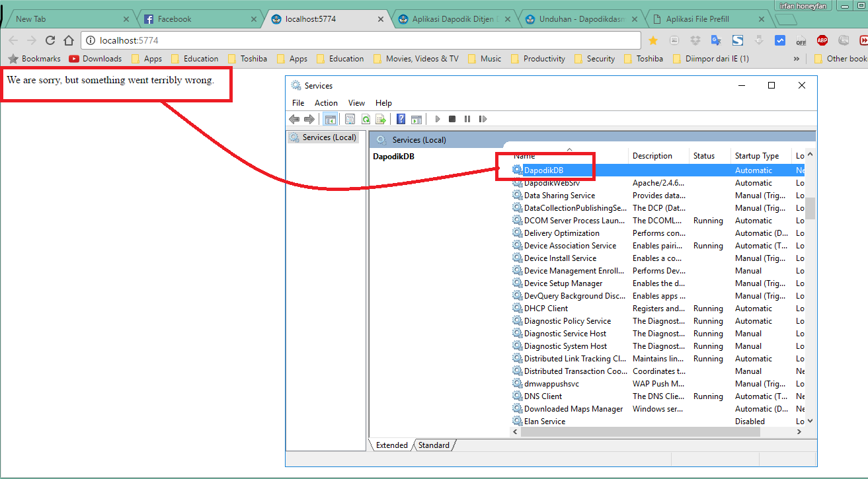Image resolution: width=868 pixels, height=479 pixels.
Task: Click Chrome's reload page button
Action: click(50, 40)
